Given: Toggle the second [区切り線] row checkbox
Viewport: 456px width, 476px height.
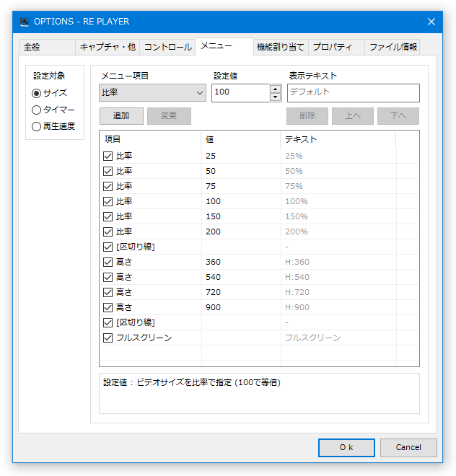Looking at the screenshot, I should pyautogui.click(x=108, y=322).
